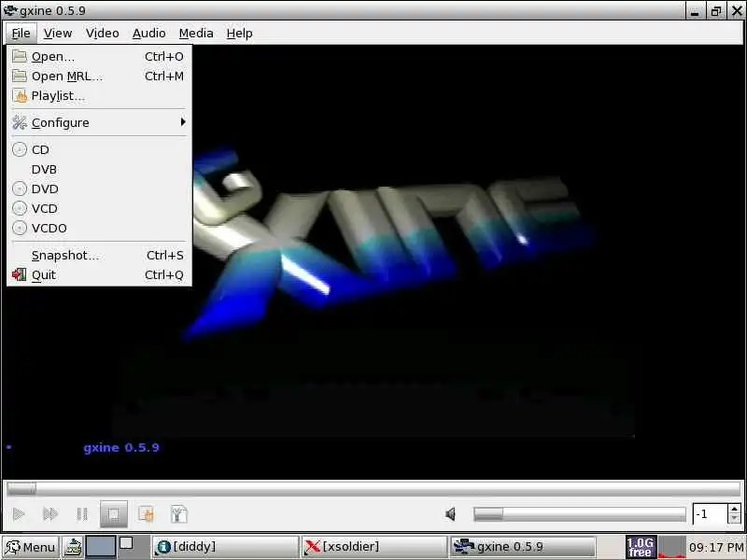The height and width of the screenshot is (560, 747).
Task: Open the View menu
Action: pos(58,34)
